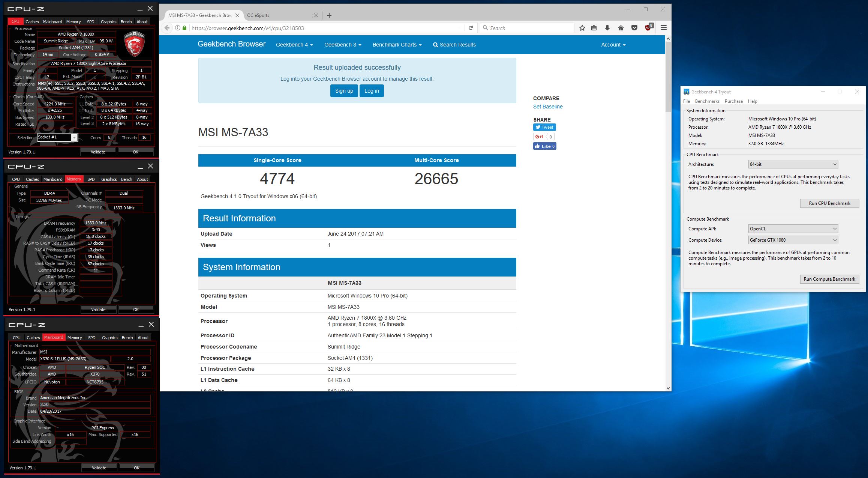Open the Architecture 64-bit combo box
This screenshot has height=478, width=868.
click(x=793, y=164)
